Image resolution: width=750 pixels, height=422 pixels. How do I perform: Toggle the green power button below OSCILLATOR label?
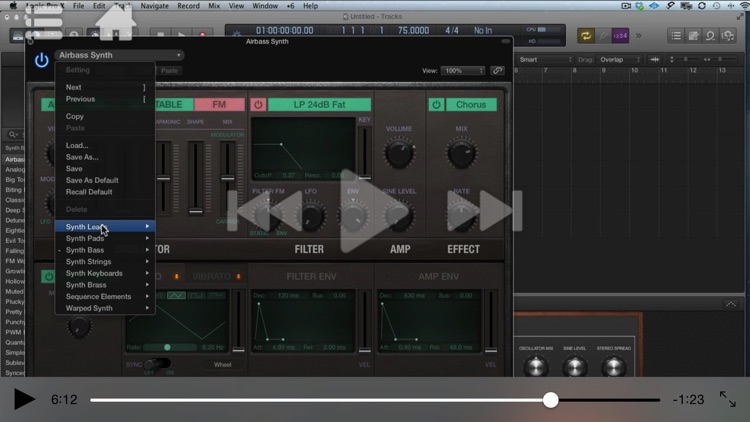click(x=48, y=277)
